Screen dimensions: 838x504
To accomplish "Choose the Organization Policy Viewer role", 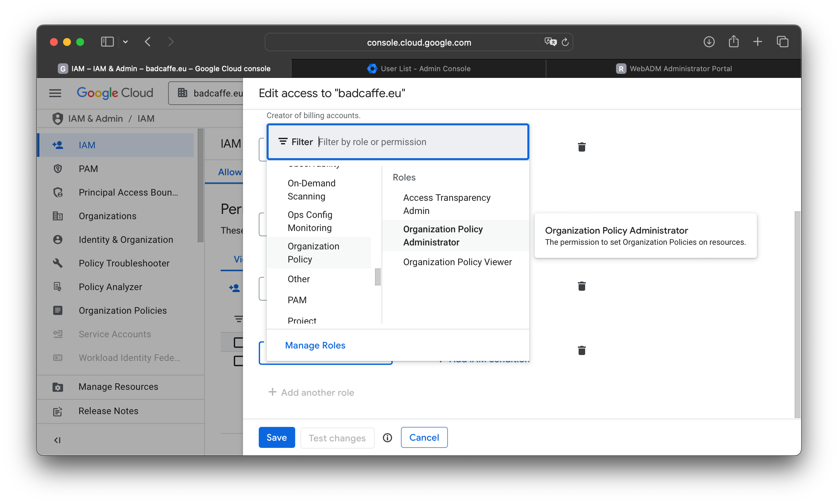I will [455, 262].
